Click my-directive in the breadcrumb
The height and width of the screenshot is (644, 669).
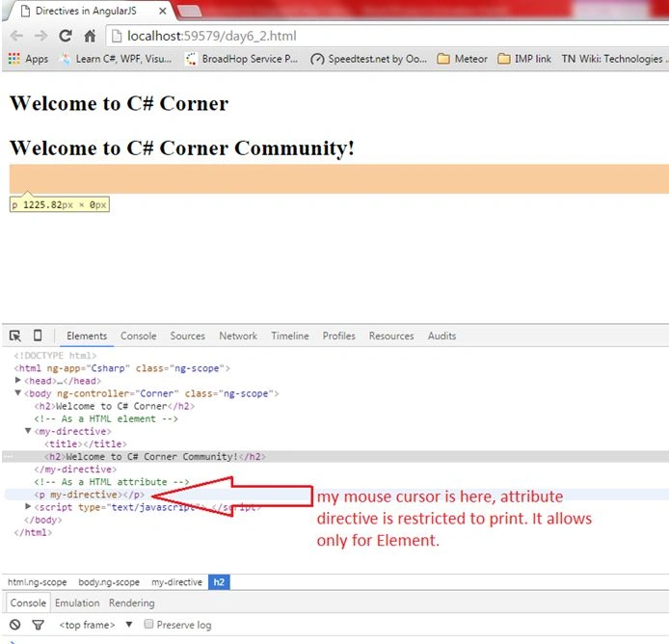pos(176,582)
